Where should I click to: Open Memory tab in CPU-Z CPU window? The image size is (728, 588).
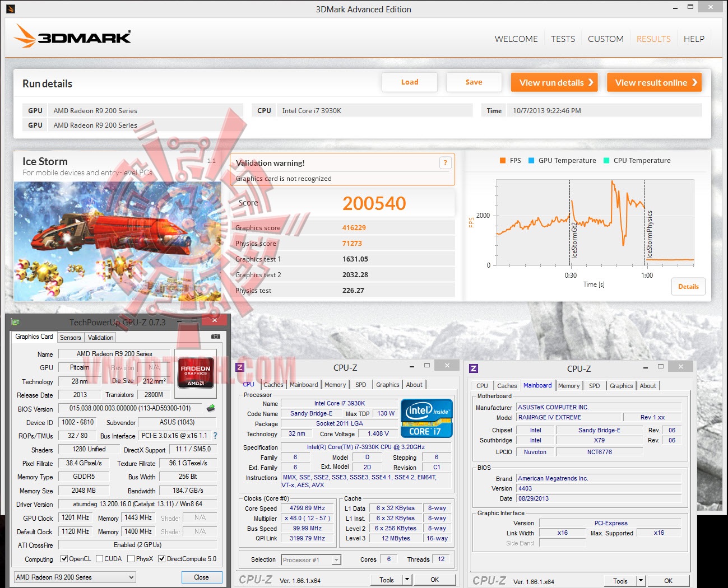(335, 385)
